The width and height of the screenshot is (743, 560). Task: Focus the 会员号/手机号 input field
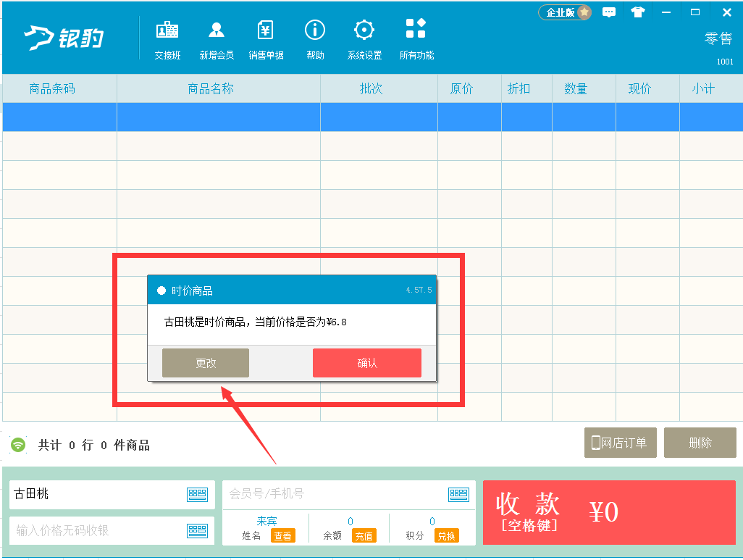tap(333, 494)
